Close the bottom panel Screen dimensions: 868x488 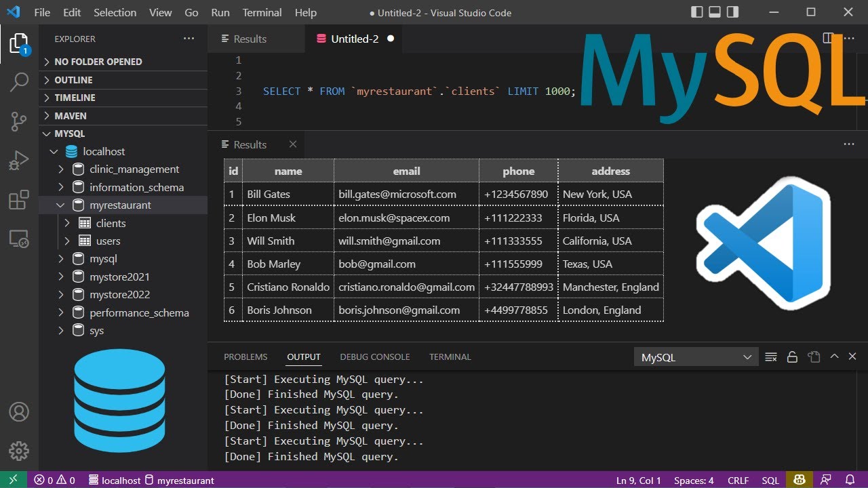853,357
